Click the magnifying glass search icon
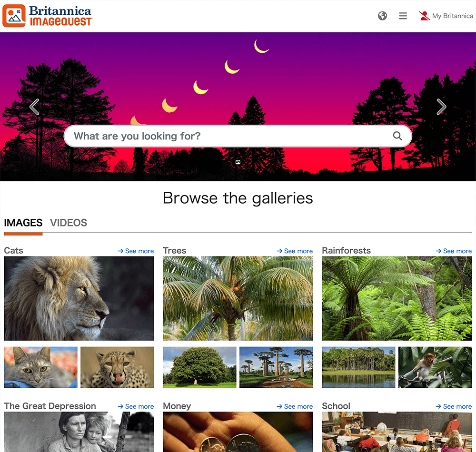 397,136
